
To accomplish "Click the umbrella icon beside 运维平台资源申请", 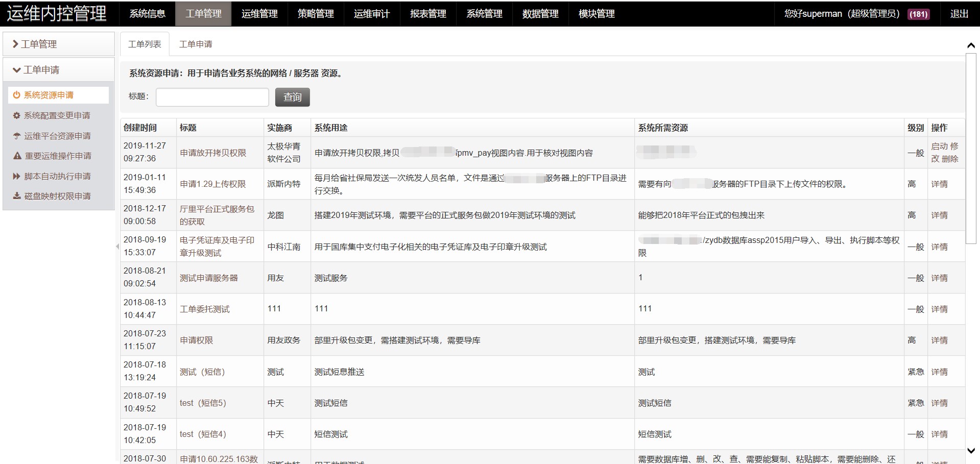I will click(x=16, y=136).
